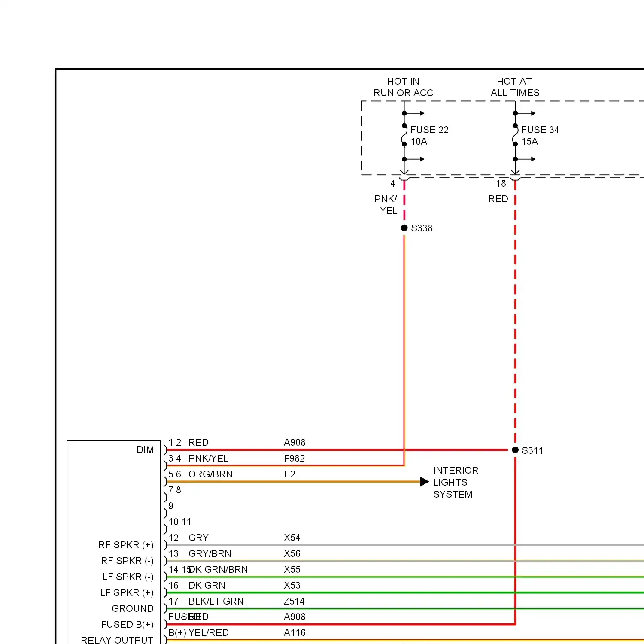Click the 'E2' circuit code
Image resolution: width=644 pixels, height=644 pixels.
click(289, 474)
